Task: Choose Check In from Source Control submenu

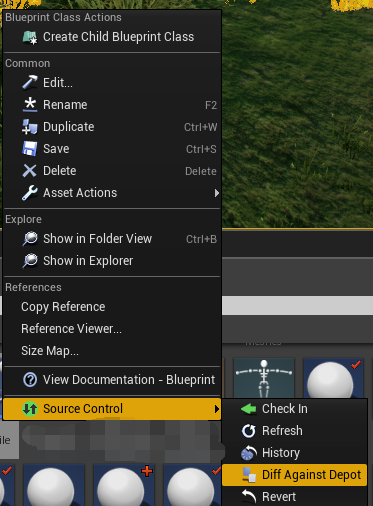Action: click(x=295, y=409)
